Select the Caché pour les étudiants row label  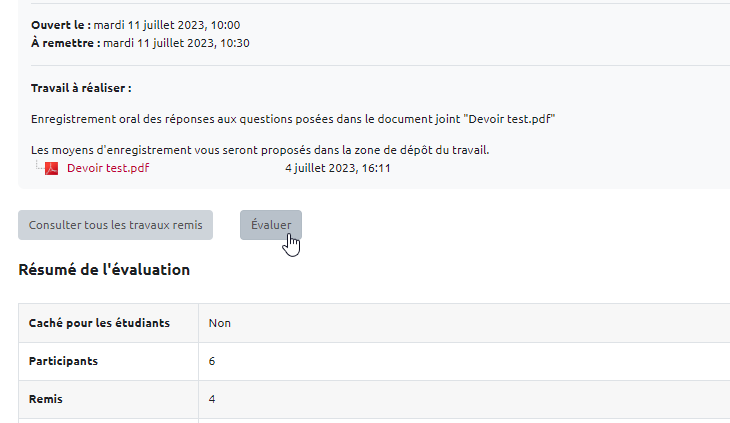(x=99, y=323)
